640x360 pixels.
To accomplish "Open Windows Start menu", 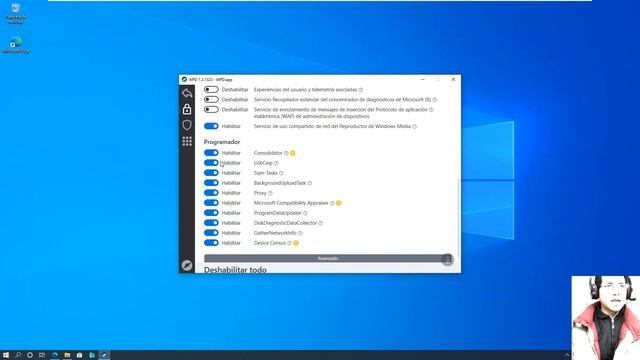I will 6,355.
